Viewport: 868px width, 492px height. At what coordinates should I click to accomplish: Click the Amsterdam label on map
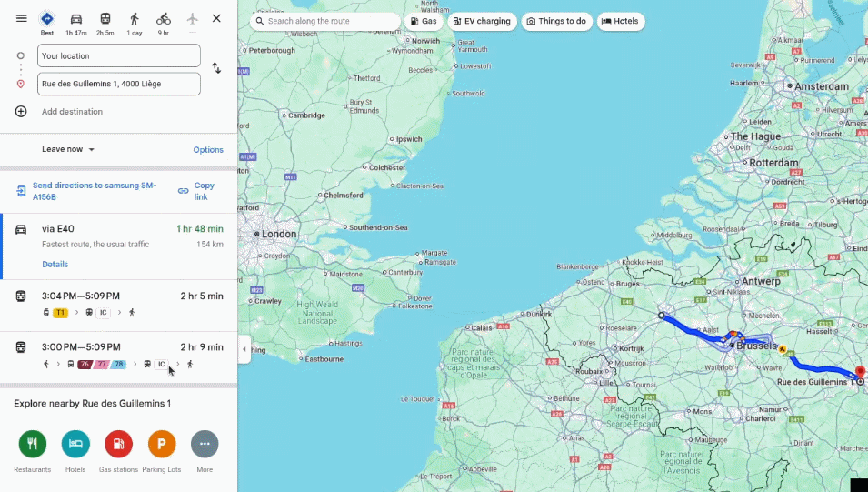tap(822, 86)
